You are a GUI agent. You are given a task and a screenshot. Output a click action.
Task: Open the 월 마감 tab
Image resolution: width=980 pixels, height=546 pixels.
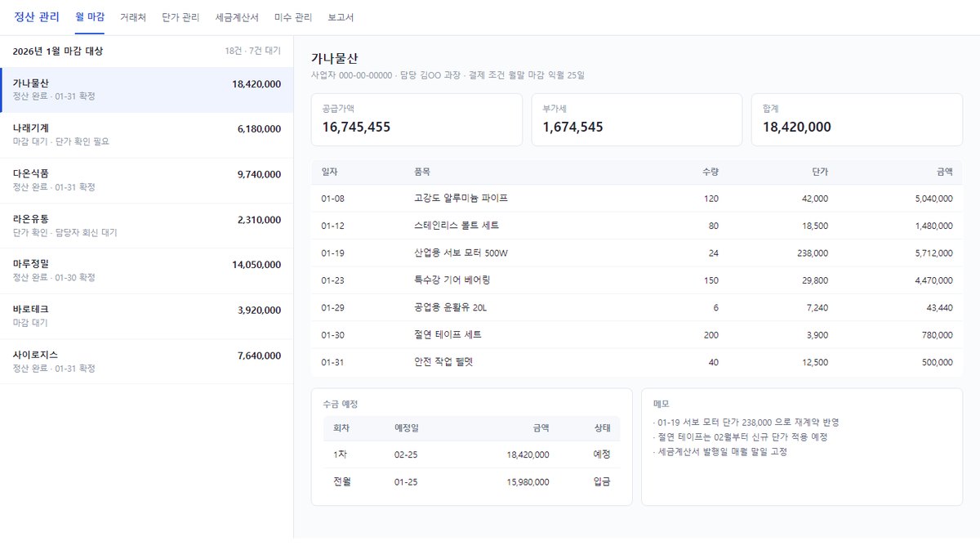89,17
